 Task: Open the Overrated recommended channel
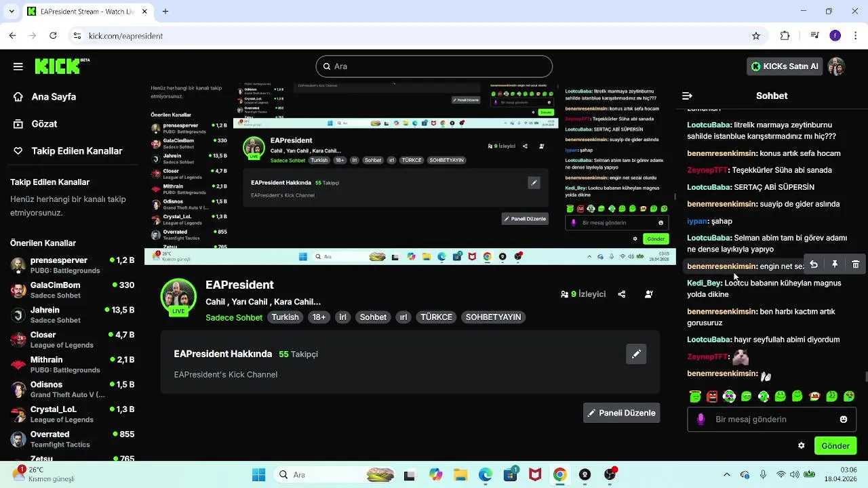73,439
